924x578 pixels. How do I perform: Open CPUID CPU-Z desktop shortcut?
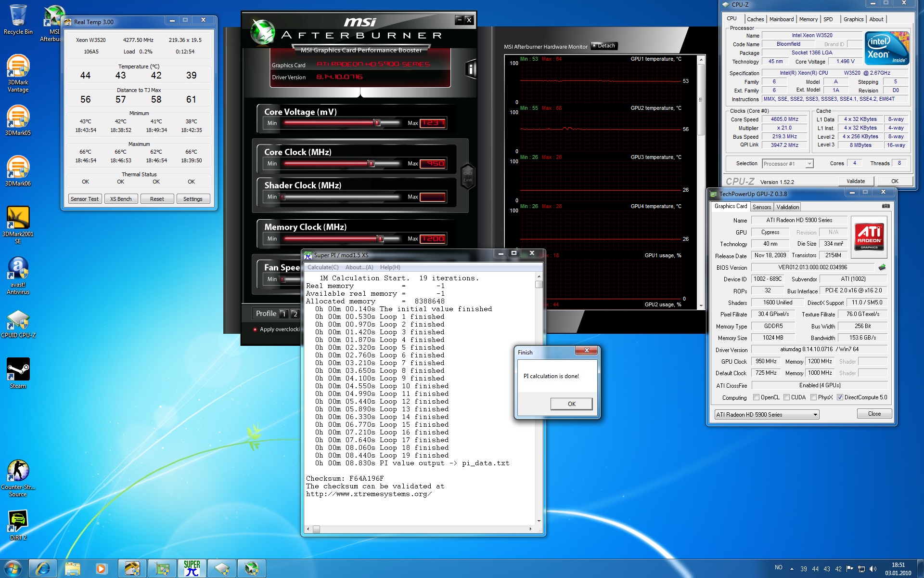click(18, 323)
